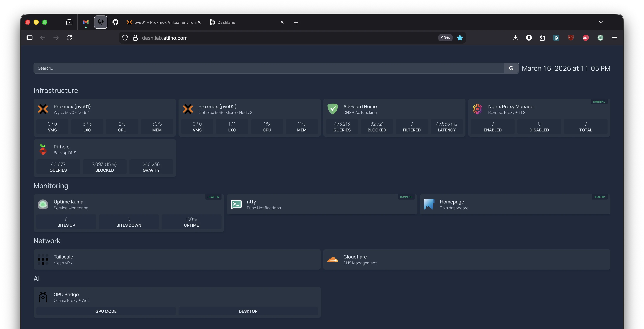Click the Homepage dashboard icon
The image size is (644, 329).
[x=429, y=204]
